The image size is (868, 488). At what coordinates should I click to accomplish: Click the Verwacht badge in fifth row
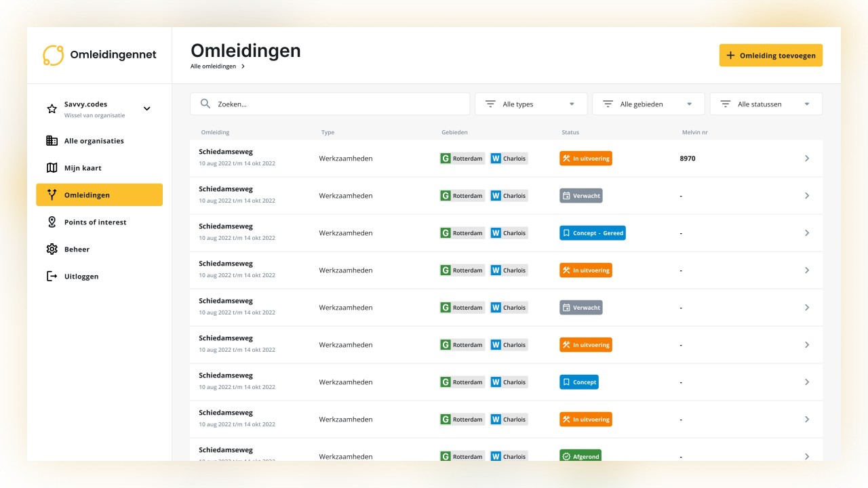tap(581, 308)
